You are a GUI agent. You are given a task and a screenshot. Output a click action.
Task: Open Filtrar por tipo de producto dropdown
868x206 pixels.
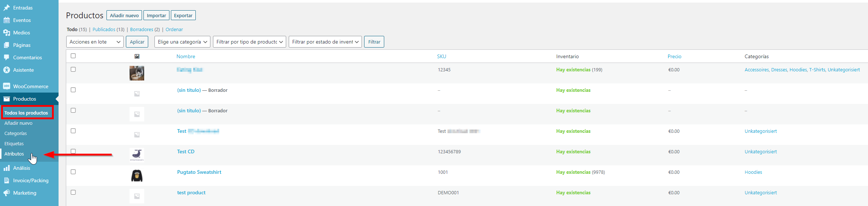point(250,42)
